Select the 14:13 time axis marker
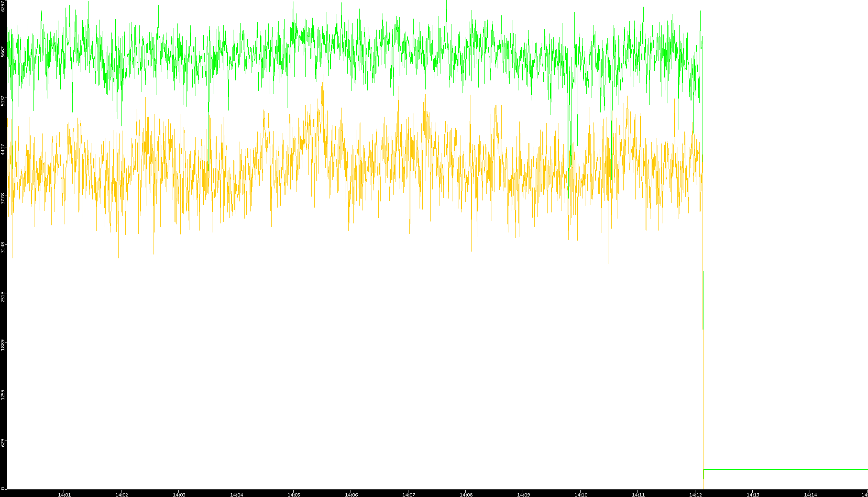The height and width of the screenshot is (497, 868). [x=753, y=494]
